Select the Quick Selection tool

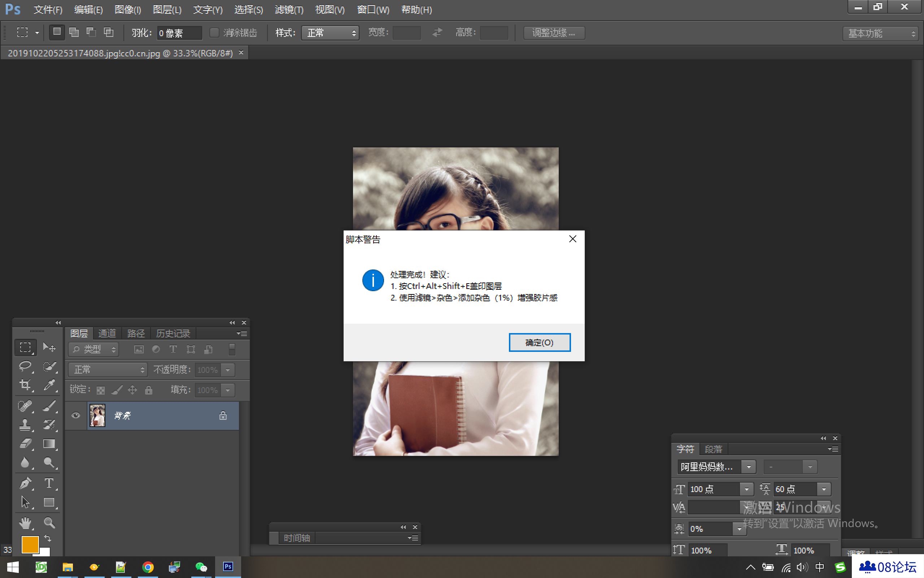(49, 366)
